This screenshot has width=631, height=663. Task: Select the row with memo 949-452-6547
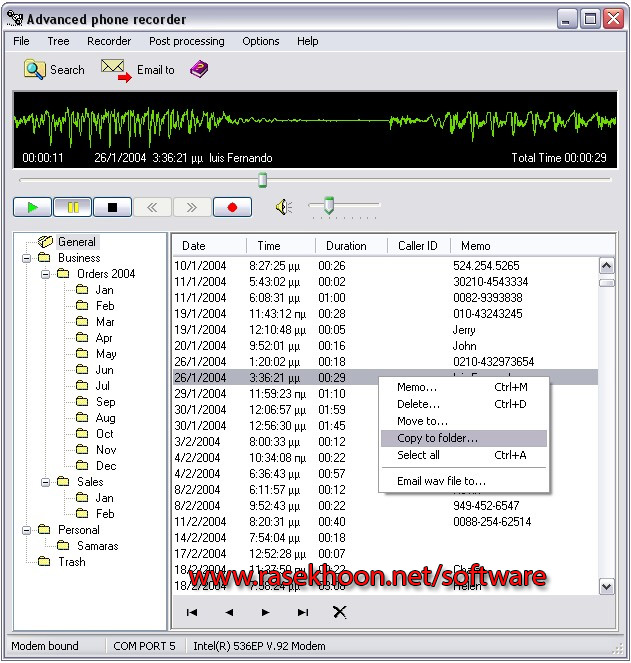click(385, 506)
